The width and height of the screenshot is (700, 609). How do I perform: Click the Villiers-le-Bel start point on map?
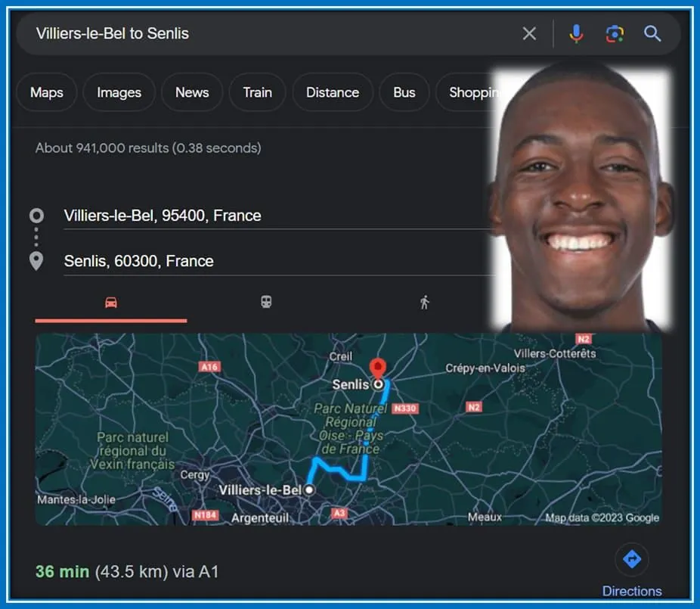tap(309, 490)
